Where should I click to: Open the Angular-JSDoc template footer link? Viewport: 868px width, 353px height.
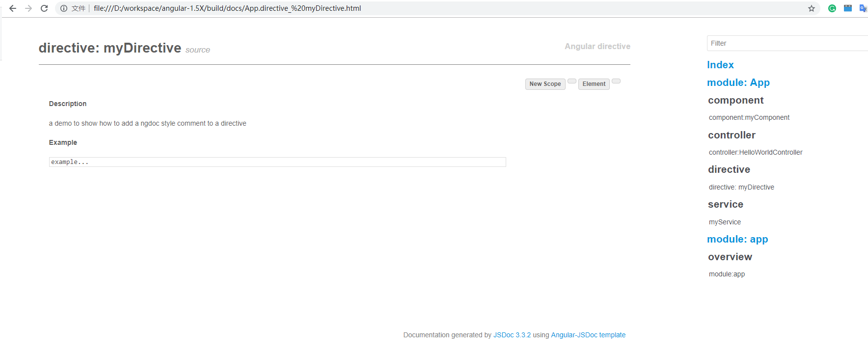pos(588,335)
